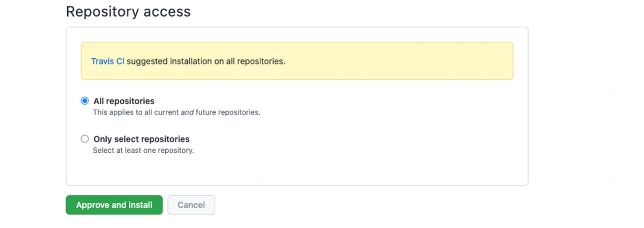Click the word 'future repositories' in the description
This screenshot has height=228, width=644.
[228, 112]
